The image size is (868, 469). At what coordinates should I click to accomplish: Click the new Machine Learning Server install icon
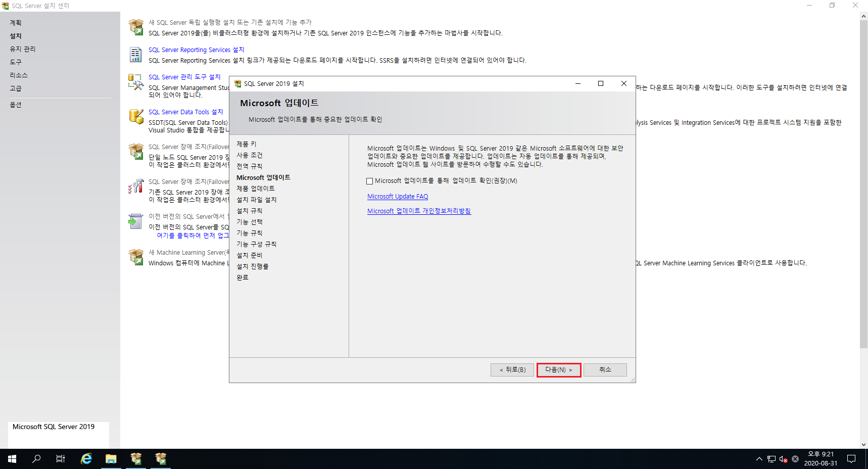click(136, 257)
